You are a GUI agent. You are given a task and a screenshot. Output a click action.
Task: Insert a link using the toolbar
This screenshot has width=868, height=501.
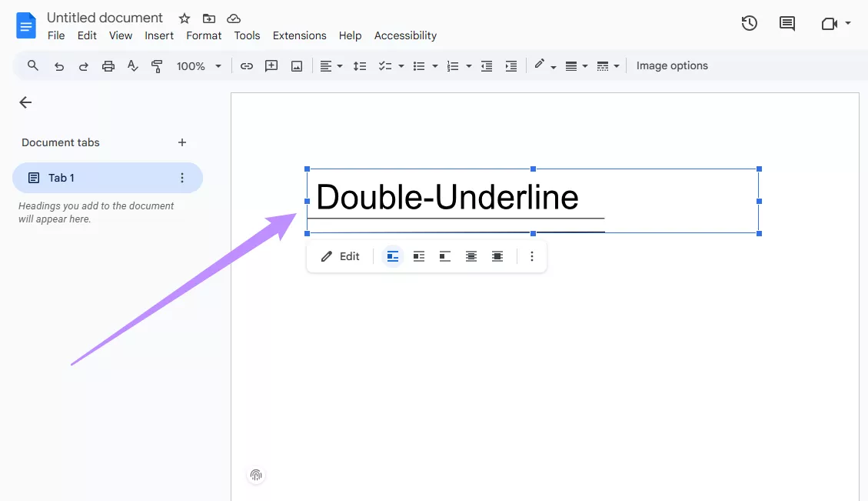[245, 65]
